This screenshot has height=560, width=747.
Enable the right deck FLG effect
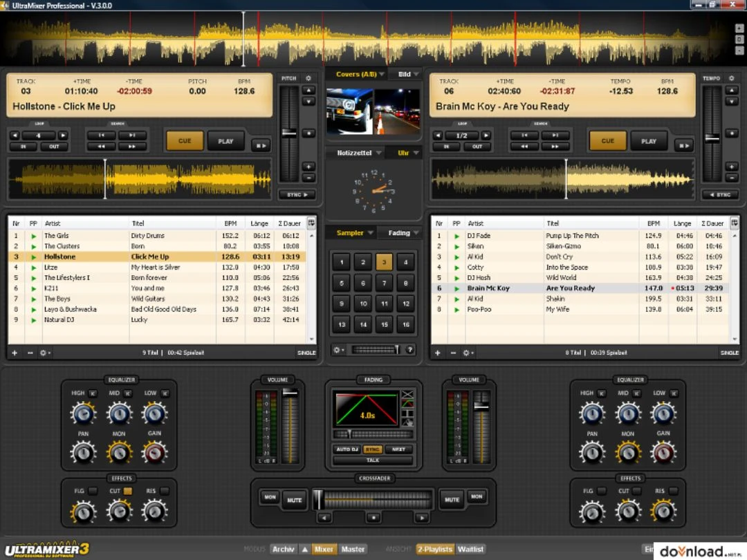point(602,491)
